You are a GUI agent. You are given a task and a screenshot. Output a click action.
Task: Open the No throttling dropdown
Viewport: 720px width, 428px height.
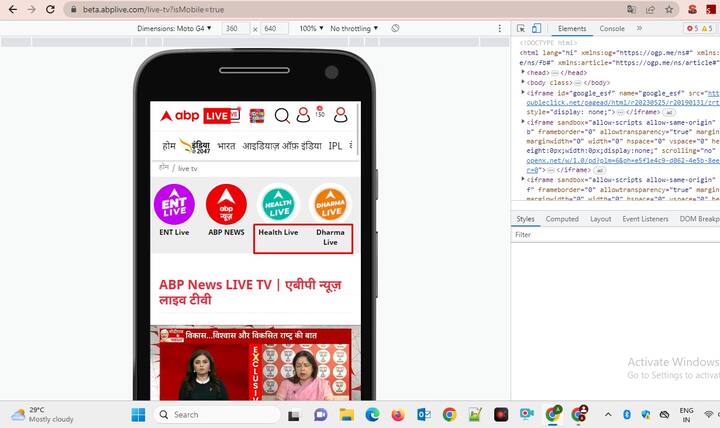pos(353,29)
